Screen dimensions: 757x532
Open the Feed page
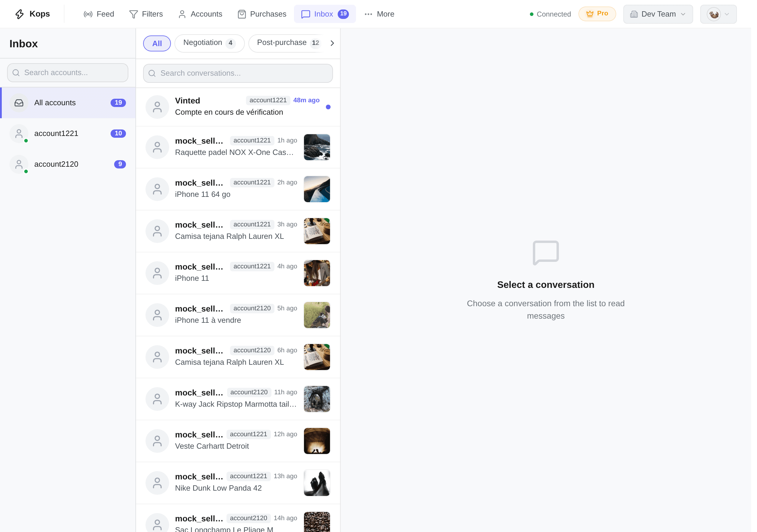click(x=99, y=14)
